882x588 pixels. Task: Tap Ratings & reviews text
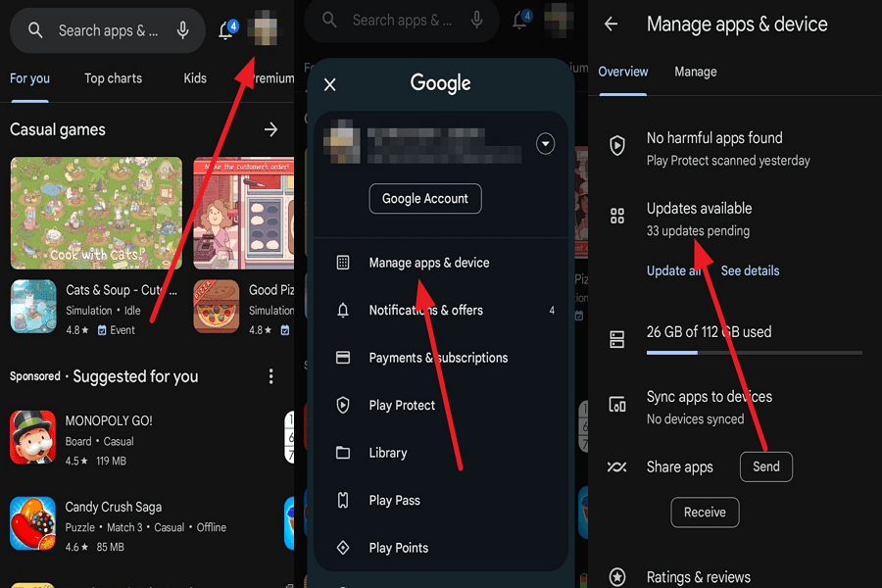(x=698, y=577)
